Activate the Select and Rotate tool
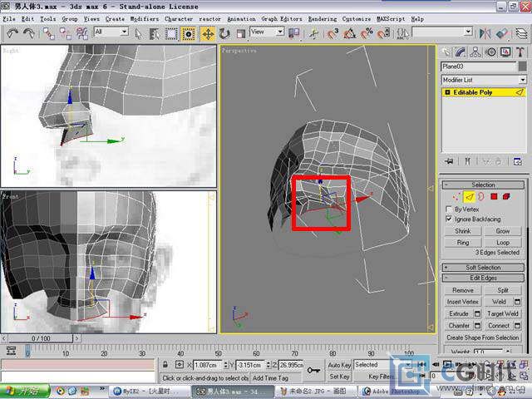Viewport: 532px width, 399px height. coord(224,34)
